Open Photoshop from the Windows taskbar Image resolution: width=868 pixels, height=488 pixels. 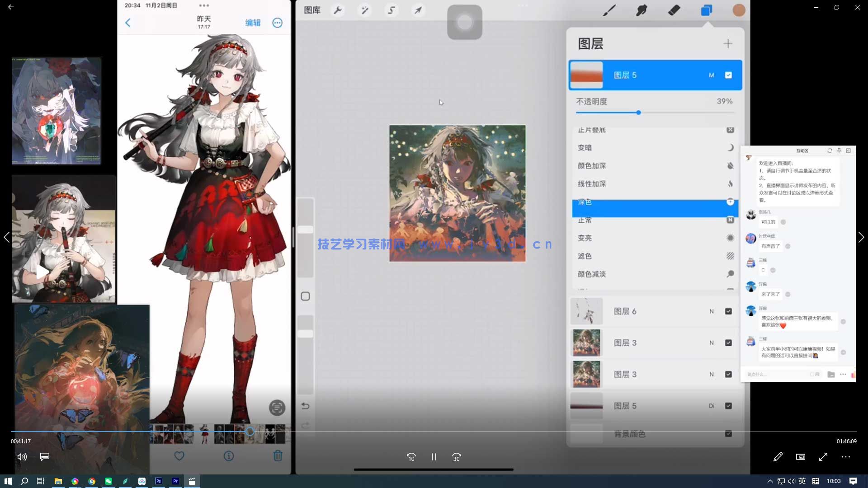point(158,481)
